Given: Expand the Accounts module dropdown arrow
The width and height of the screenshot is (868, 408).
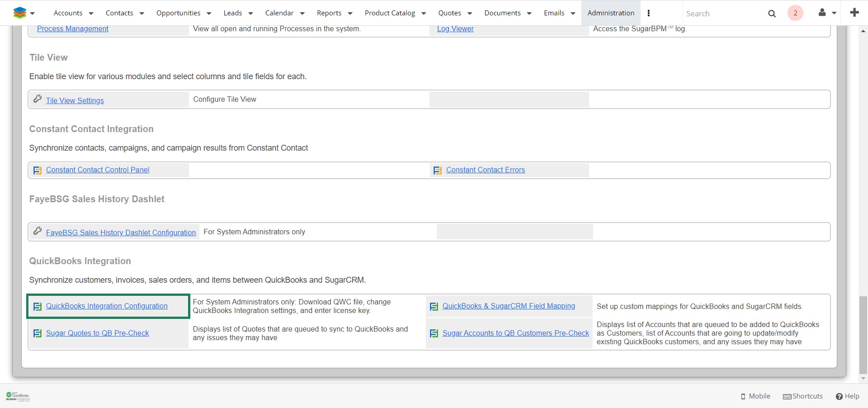Looking at the screenshot, I should coord(91,14).
